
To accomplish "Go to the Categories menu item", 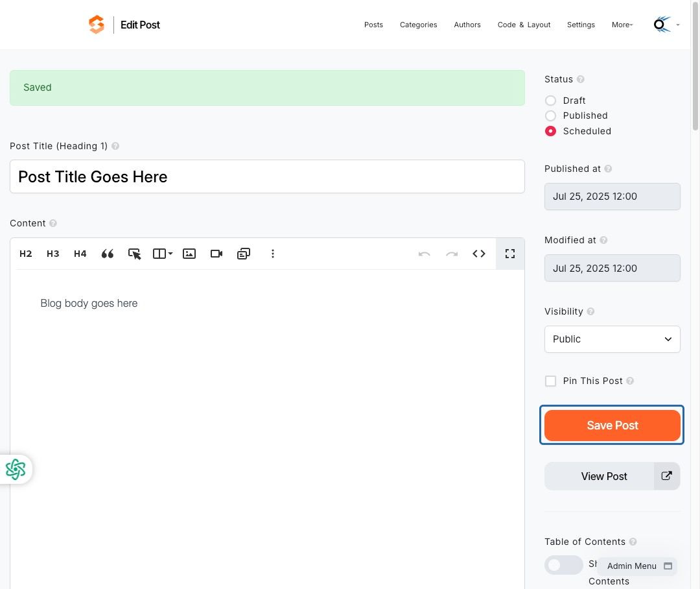I will pos(418,25).
